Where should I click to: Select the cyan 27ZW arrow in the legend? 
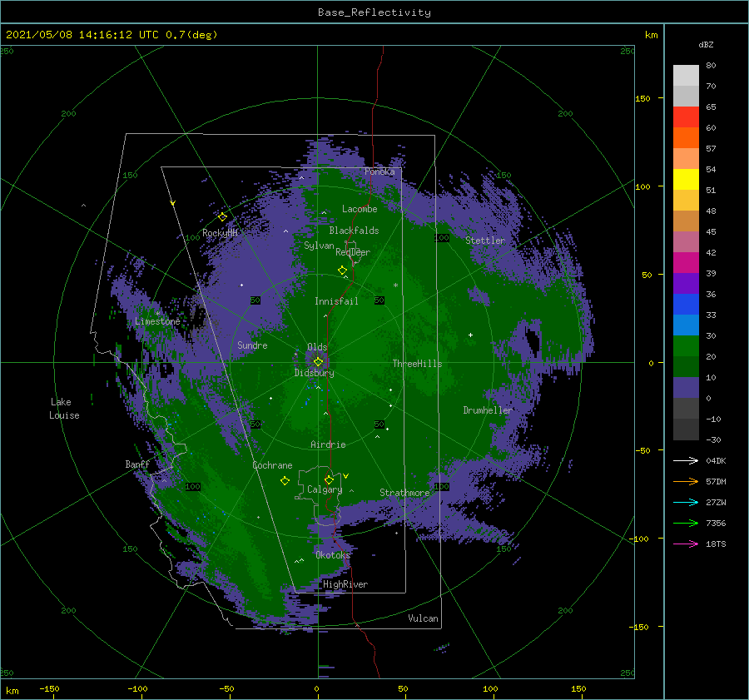(686, 502)
